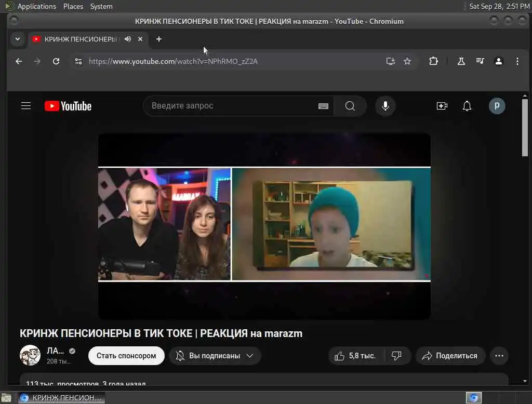Expand the tab search dropdown
Screen dimensions: 532x404
click(x=18, y=39)
